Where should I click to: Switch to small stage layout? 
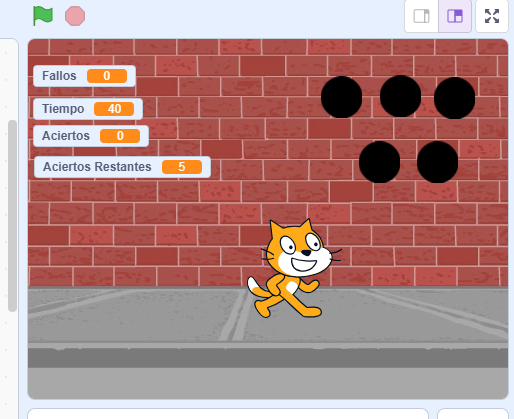(421, 16)
